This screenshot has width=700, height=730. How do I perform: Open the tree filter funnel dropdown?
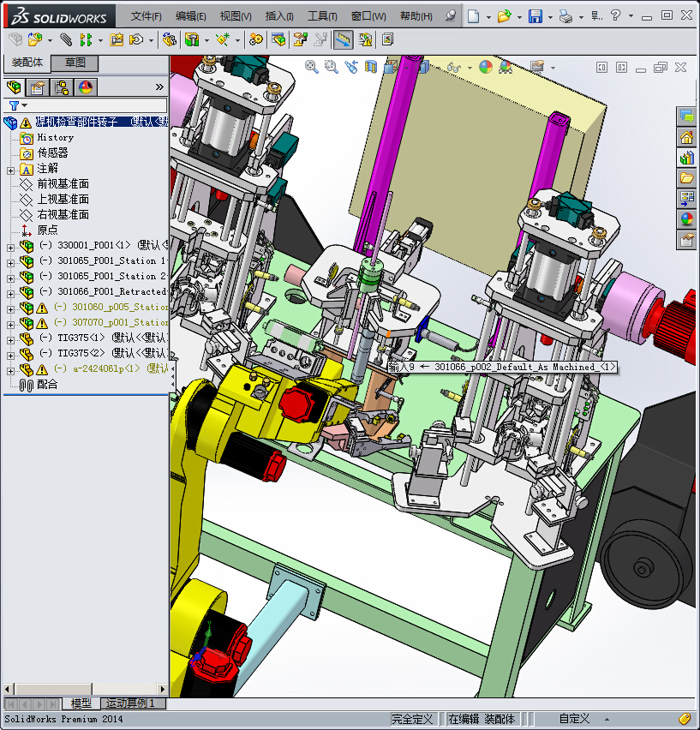(x=18, y=105)
